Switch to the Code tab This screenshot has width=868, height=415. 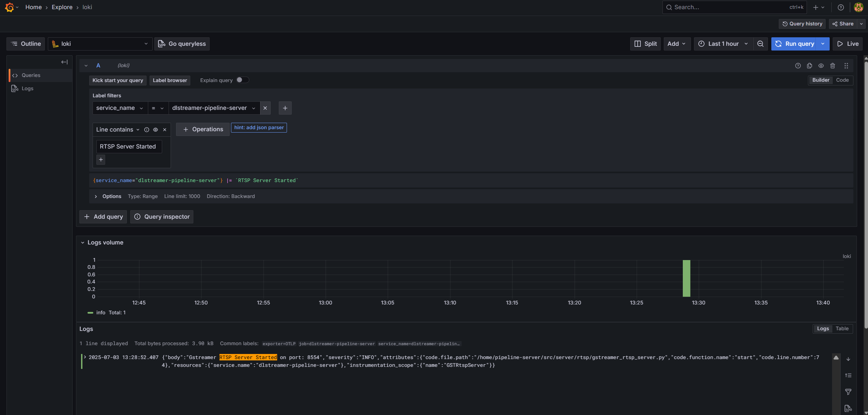[x=843, y=80]
